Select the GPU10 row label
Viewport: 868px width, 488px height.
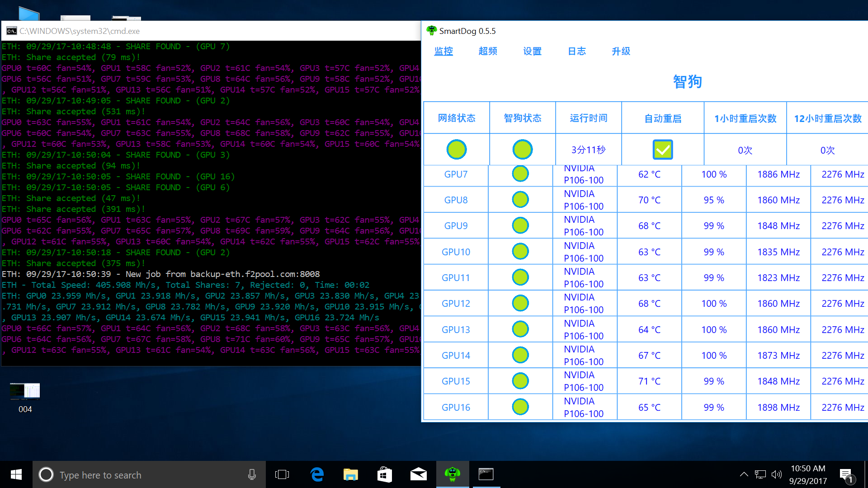(456, 252)
